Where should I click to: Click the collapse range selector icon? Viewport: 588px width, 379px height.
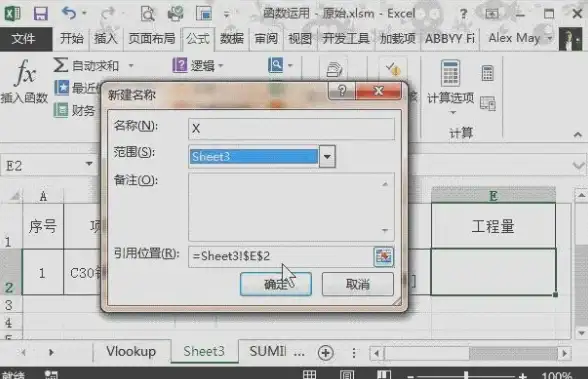pyautogui.click(x=384, y=256)
